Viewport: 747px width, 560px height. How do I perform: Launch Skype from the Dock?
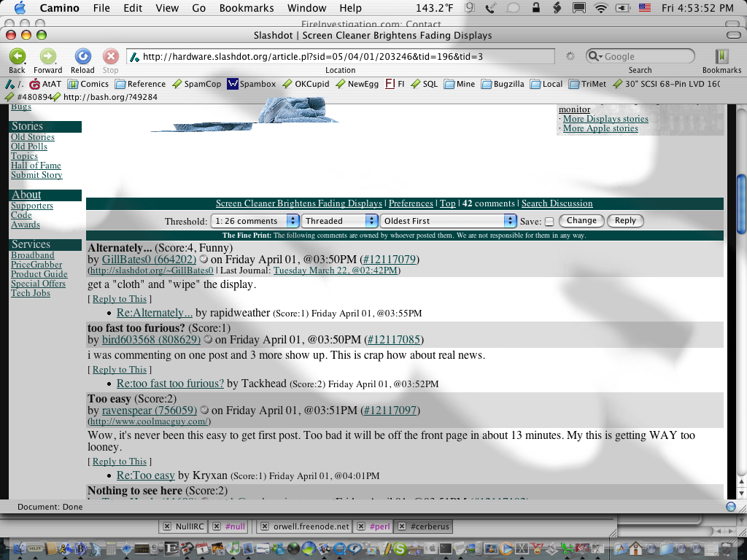pyautogui.click(x=400, y=549)
